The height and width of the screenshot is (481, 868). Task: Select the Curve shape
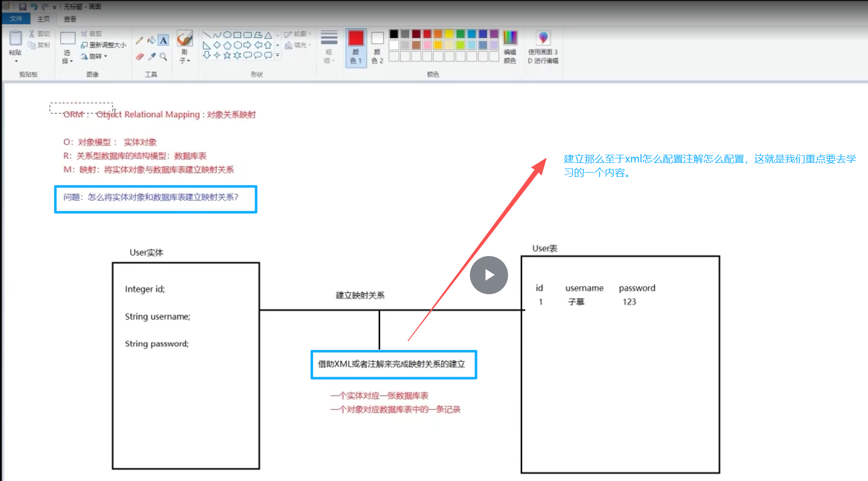pyautogui.click(x=217, y=35)
